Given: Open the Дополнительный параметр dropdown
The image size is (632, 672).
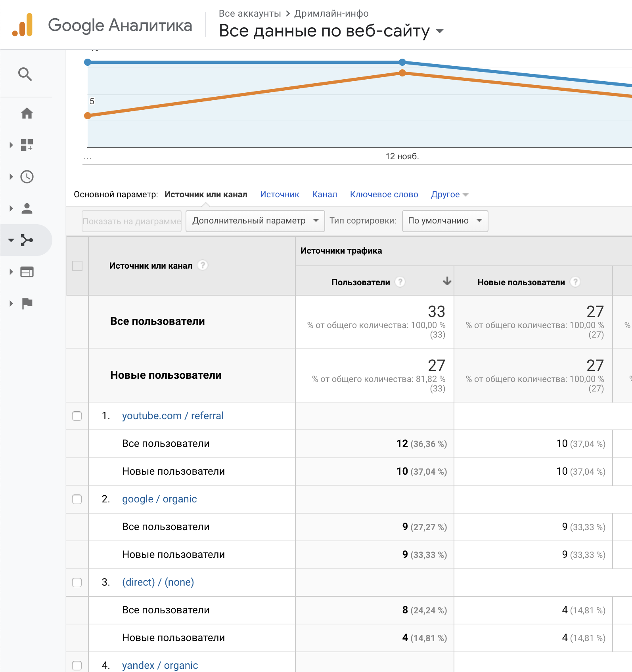Looking at the screenshot, I should [x=255, y=221].
